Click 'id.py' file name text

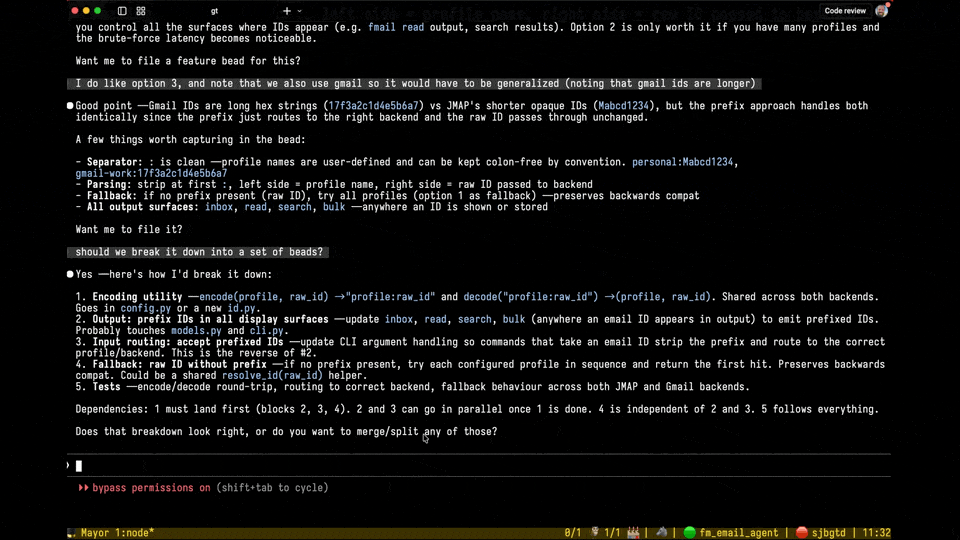click(x=241, y=309)
